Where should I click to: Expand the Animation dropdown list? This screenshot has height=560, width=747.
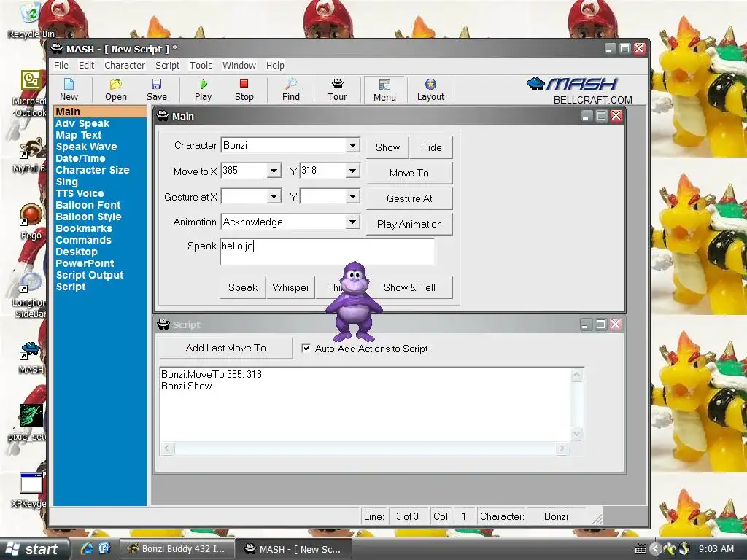352,222
